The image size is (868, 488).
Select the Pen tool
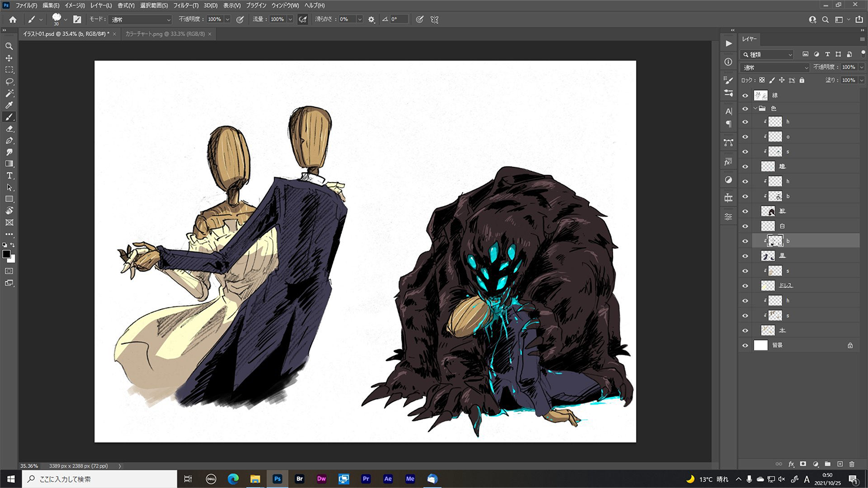(9, 140)
